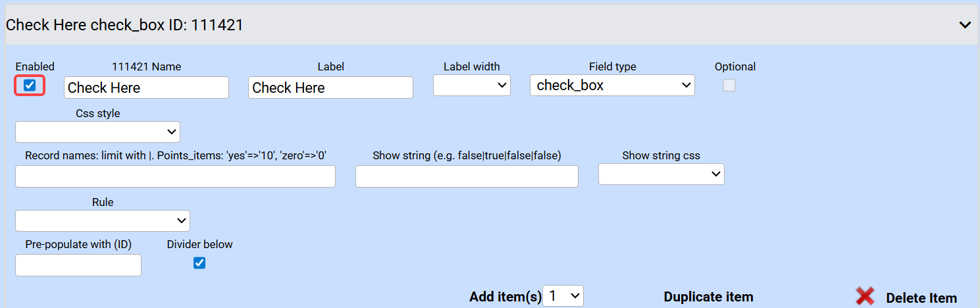Open the Field type check_box dropdown
Screen dimensions: 980x308
click(x=611, y=85)
